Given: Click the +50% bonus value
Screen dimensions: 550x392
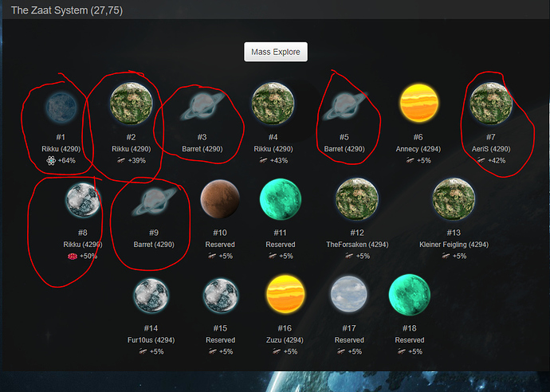Looking at the screenshot, I should [x=88, y=257].
